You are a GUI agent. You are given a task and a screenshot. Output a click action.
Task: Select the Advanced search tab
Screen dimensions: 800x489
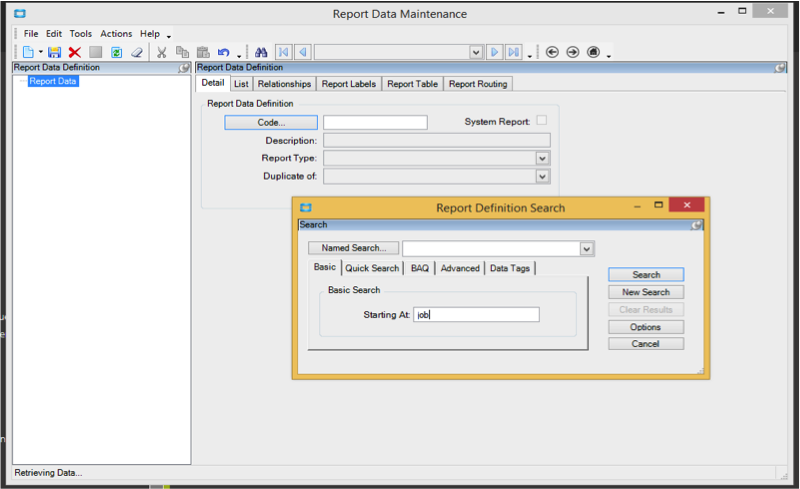coord(460,268)
